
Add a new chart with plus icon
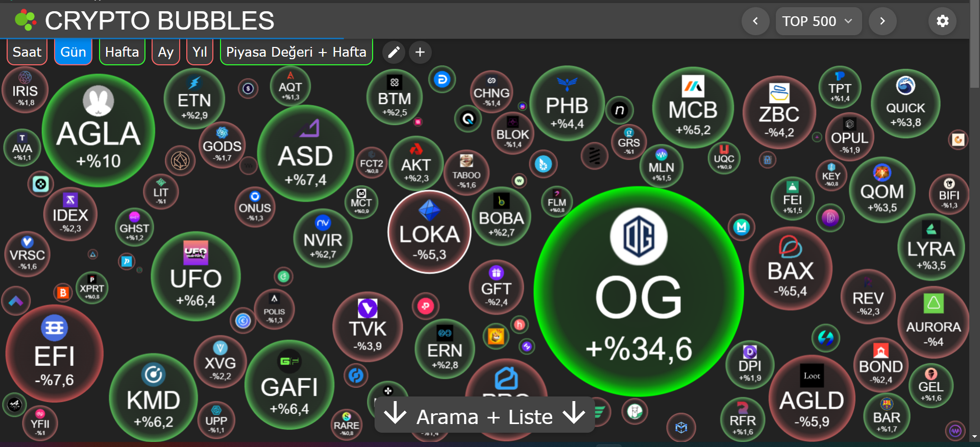click(420, 52)
